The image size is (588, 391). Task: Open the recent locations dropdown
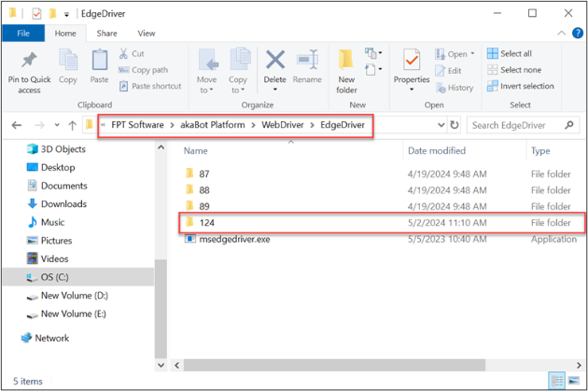tap(57, 125)
